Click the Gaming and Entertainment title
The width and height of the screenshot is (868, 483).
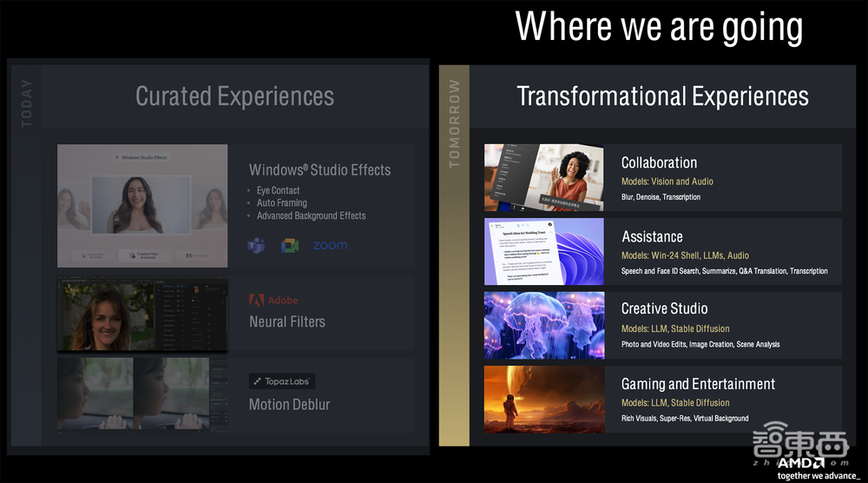point(698,384)
